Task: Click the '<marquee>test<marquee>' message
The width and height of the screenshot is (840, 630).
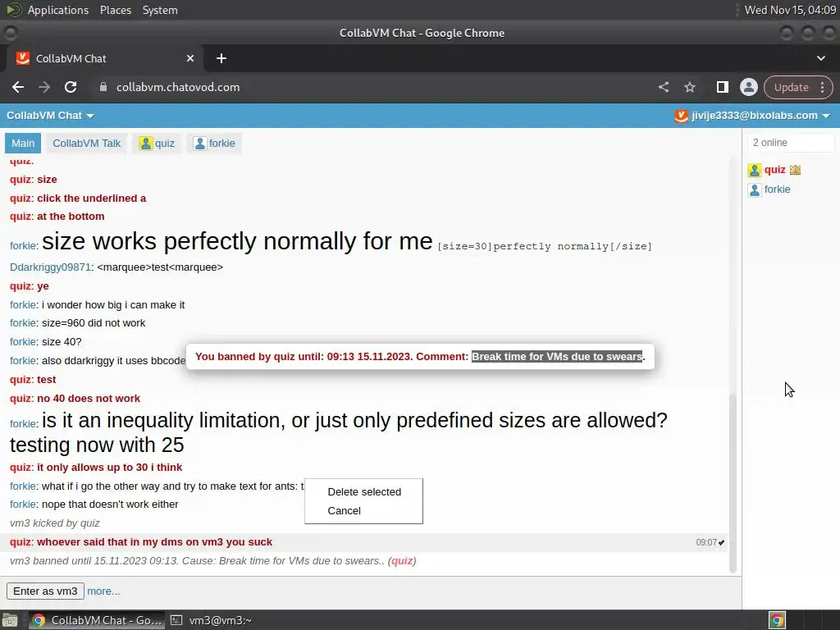Action: [x=160, y=267]
